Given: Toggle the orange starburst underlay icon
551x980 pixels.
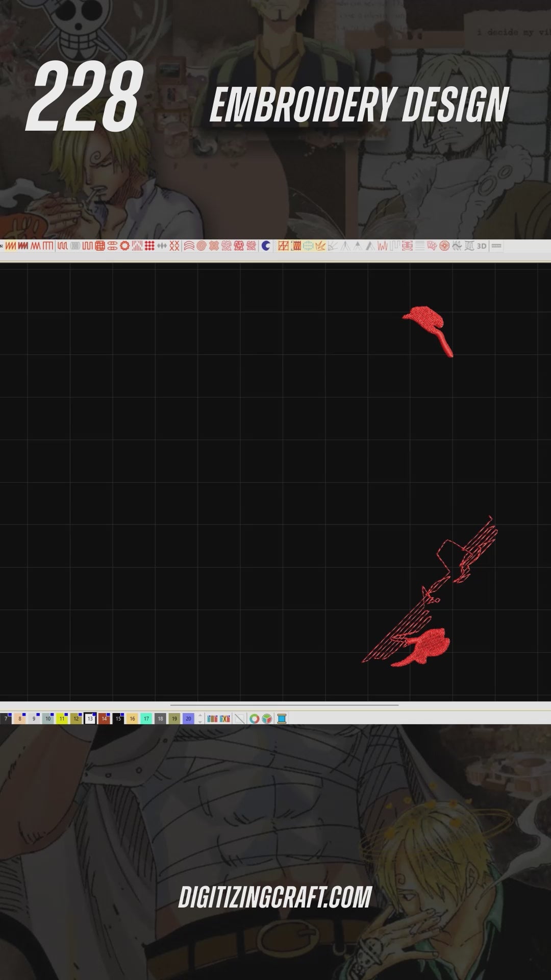Looking at the screenshot, I should (x=320, y=246).
